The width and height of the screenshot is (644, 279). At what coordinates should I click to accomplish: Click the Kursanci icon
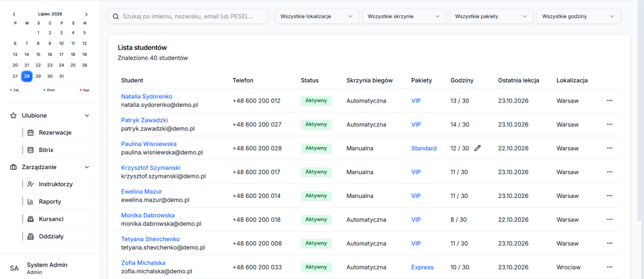coord(30,219)
